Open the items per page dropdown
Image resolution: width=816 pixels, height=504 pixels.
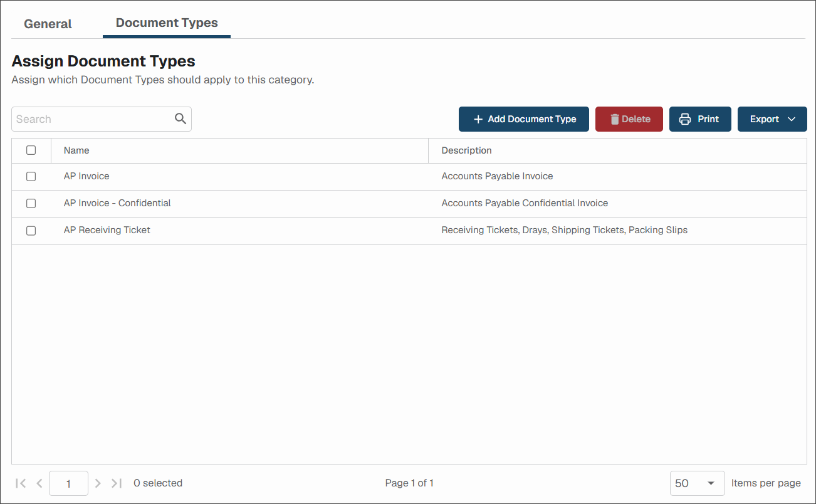pyautogui.click(x=697, y=483)
